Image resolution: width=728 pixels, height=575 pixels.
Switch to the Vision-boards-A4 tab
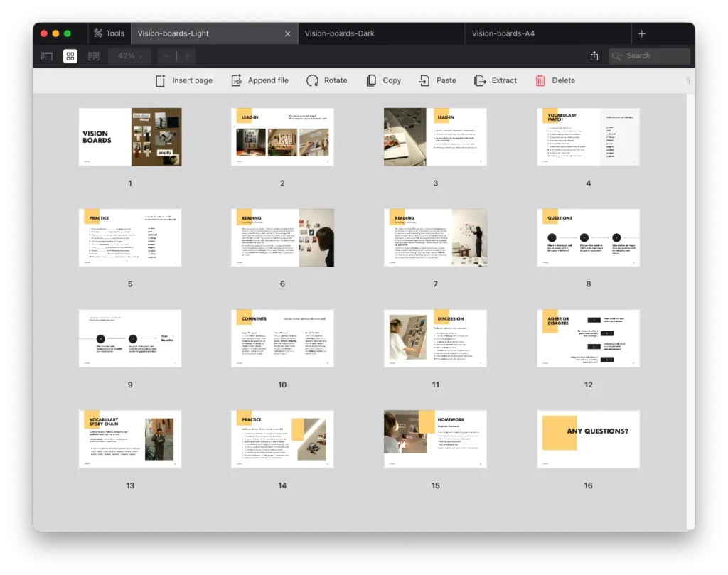(x=503, y=33)
